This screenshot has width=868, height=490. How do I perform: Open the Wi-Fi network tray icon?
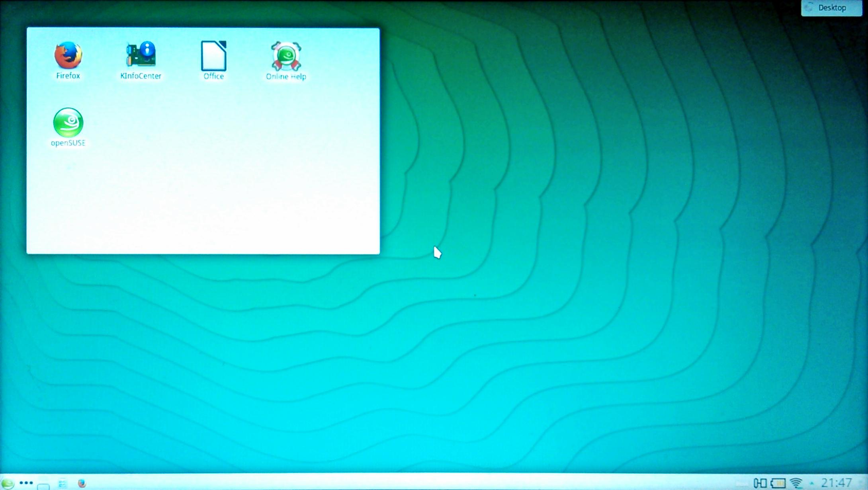point(796,483)
